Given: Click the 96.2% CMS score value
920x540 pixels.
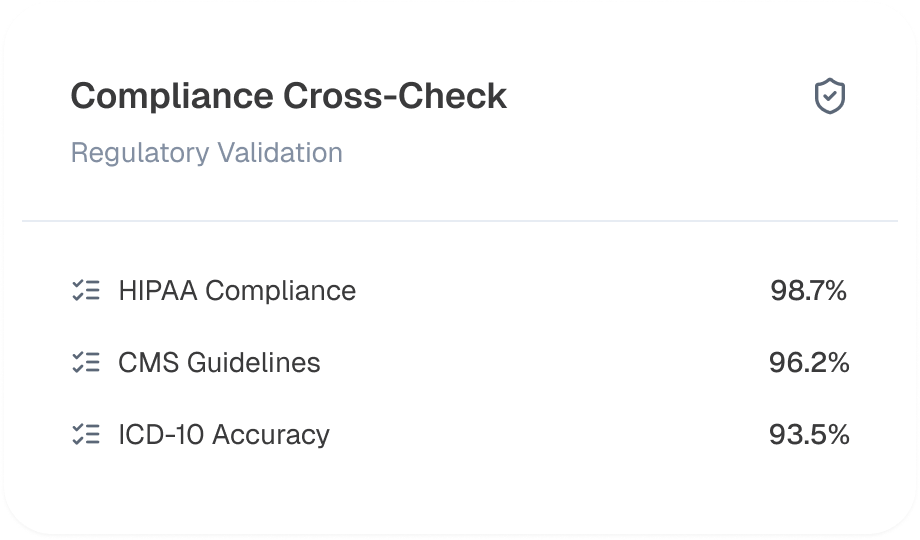Looking at the screenshot, I should pos(808,362).
